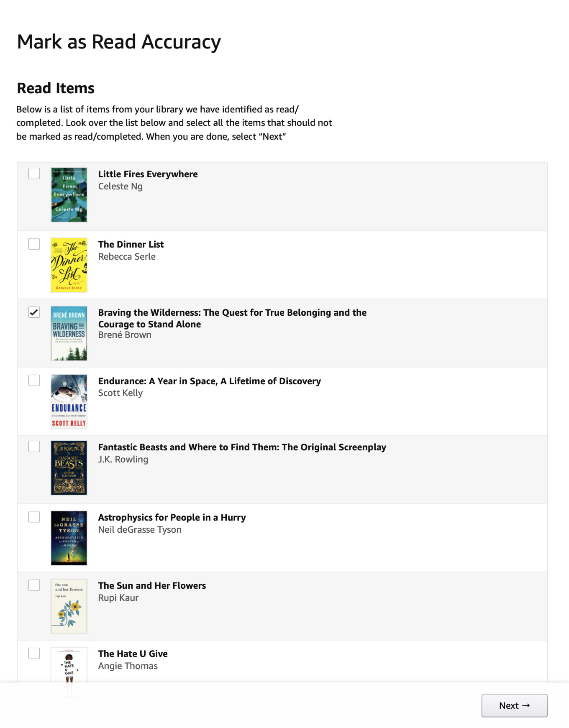Click The Hate U Give title
The height and width of the screenshot is (728, 569).
[x=133, y=654]
